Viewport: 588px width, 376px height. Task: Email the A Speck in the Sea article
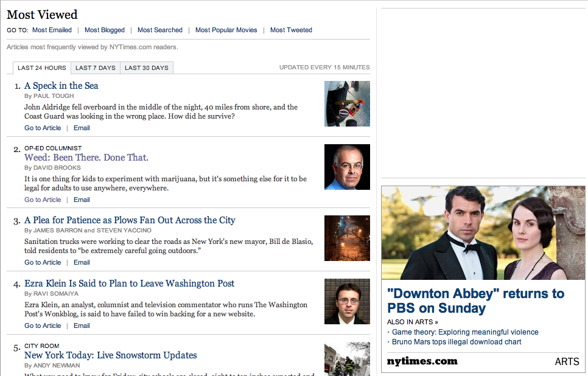pos(82,128)
